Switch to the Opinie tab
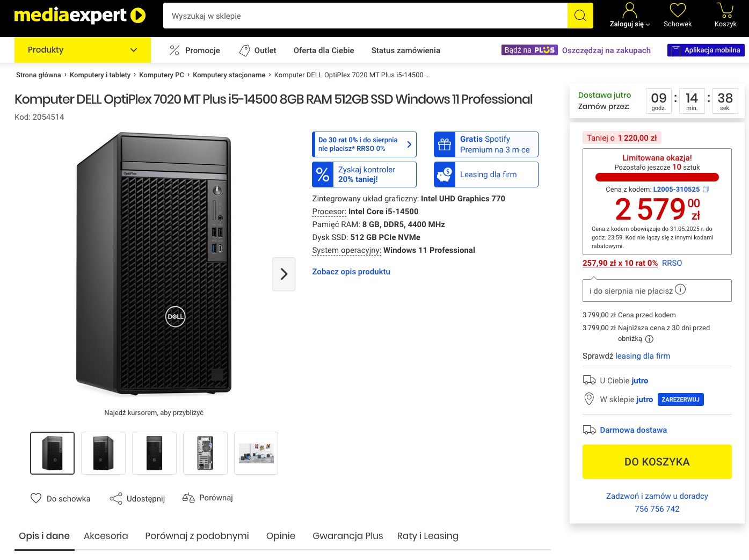Screen dimensions: 749x560 pyautogui.click(x=281, y=536)
